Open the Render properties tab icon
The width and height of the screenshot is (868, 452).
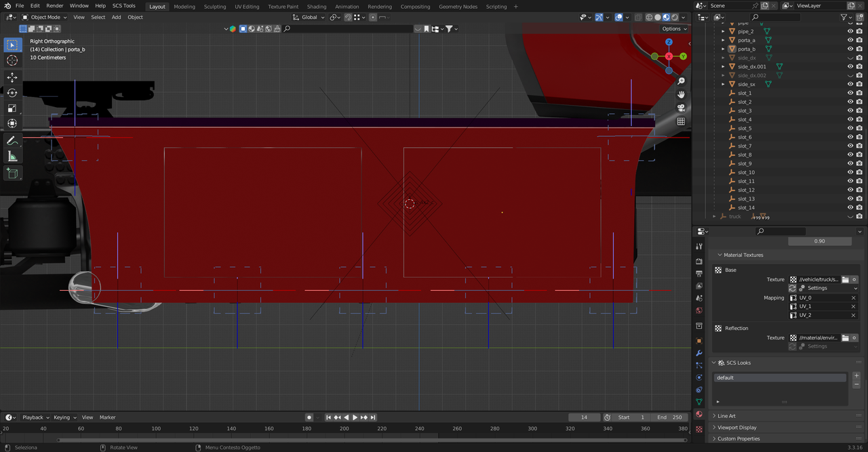coord(699,261)
